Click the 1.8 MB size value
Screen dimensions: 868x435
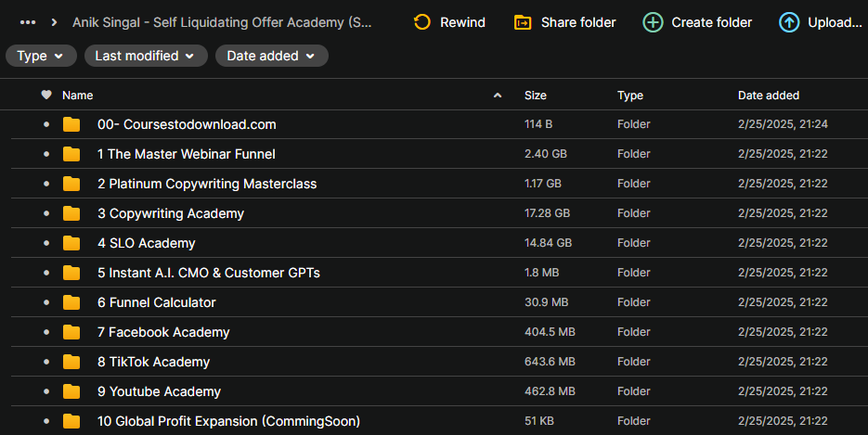point(541,273)
